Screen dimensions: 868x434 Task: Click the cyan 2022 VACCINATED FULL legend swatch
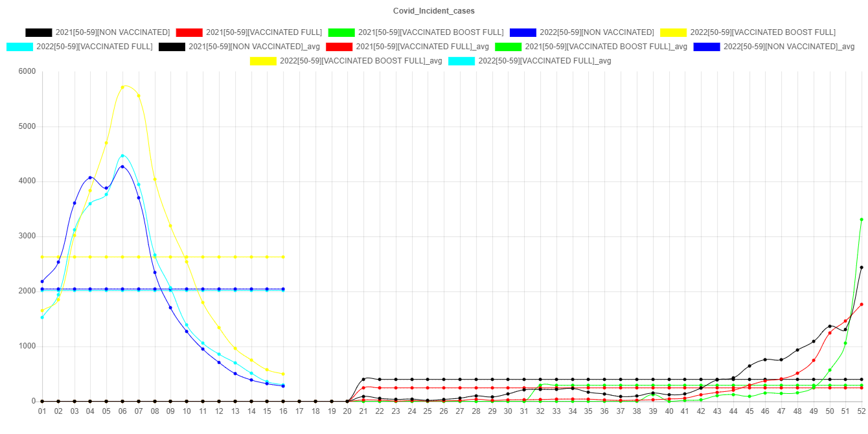(x=19, y=47)
